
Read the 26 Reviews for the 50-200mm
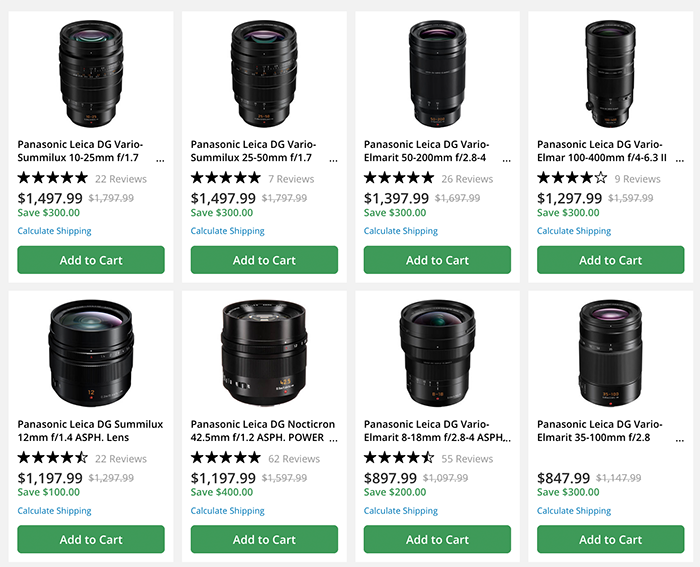467,179
